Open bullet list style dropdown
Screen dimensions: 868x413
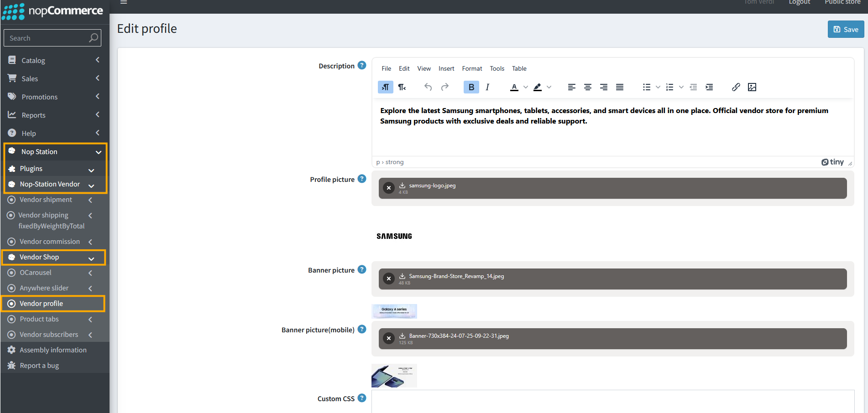[x=658, y=87]
